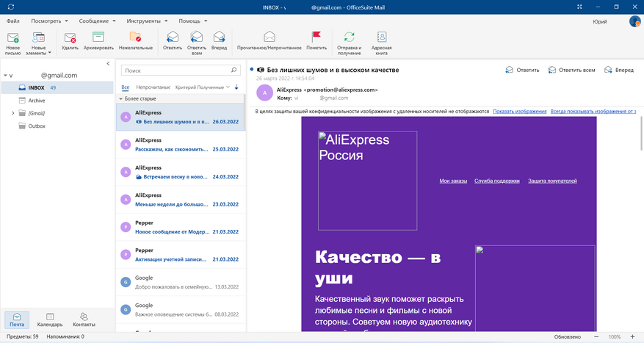
Task: Expand the [Gmail] folder
Action: coord(12,113)
